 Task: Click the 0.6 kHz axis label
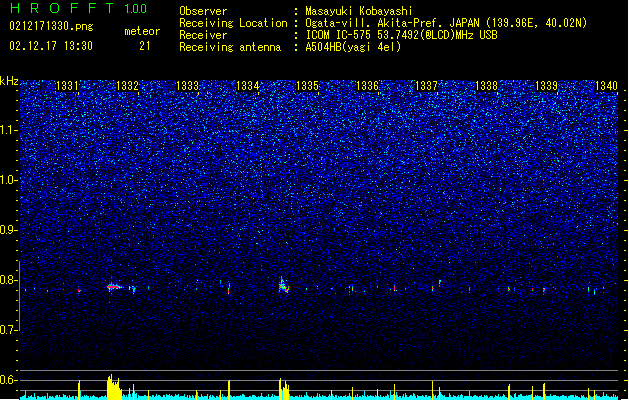coord(9,380)
